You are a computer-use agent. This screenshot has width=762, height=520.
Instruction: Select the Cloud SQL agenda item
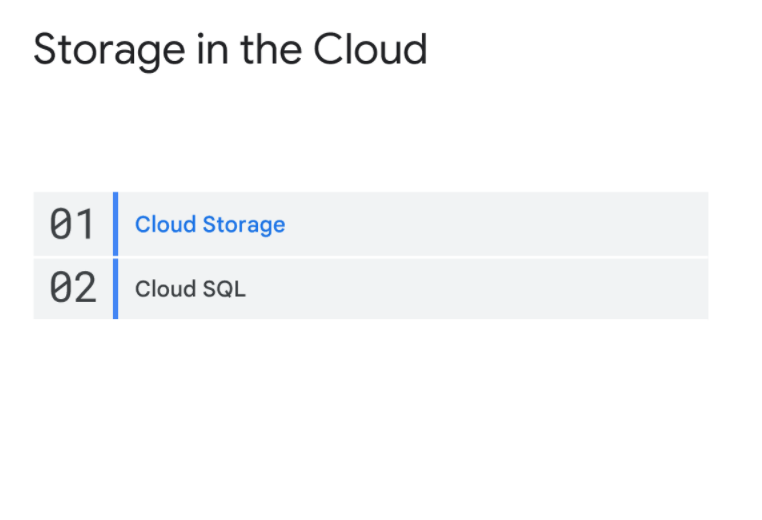190,289
